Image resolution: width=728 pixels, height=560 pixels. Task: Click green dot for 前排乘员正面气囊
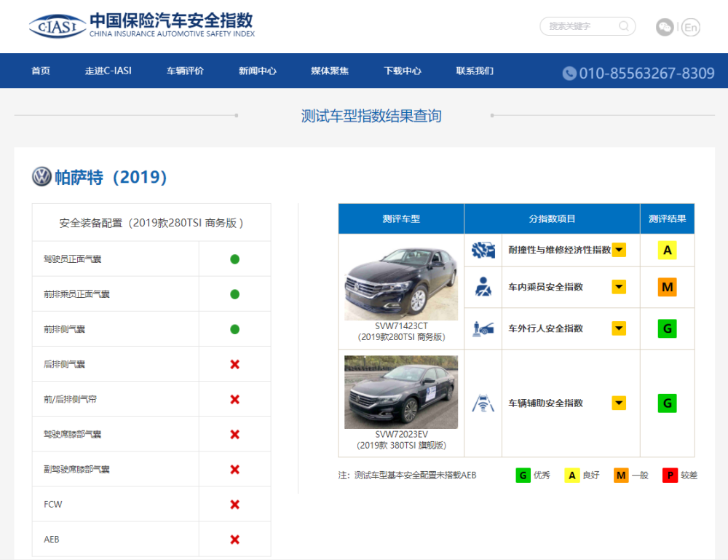pos(235,294)
